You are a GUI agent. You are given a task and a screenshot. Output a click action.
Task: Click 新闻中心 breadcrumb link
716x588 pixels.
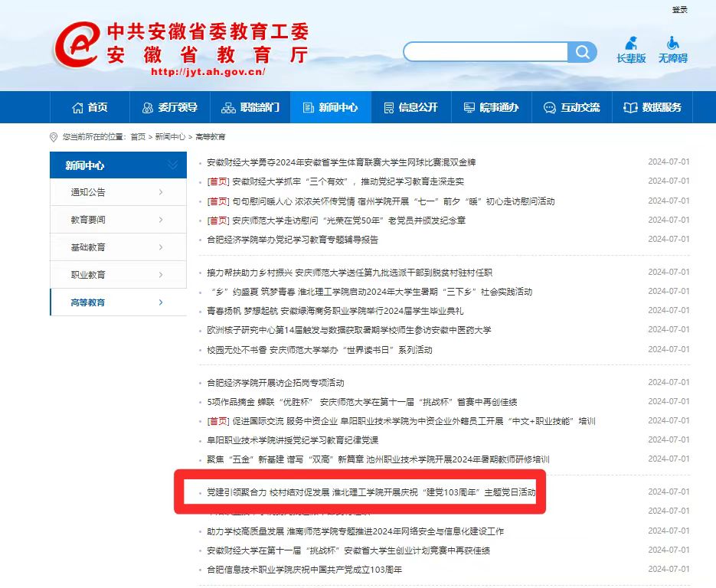(x=170, y=137)
